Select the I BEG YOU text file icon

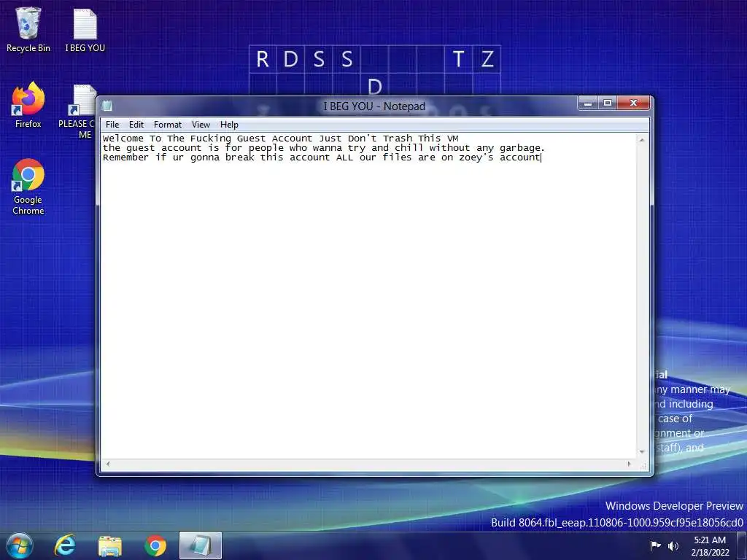click(x=85, y=29)
